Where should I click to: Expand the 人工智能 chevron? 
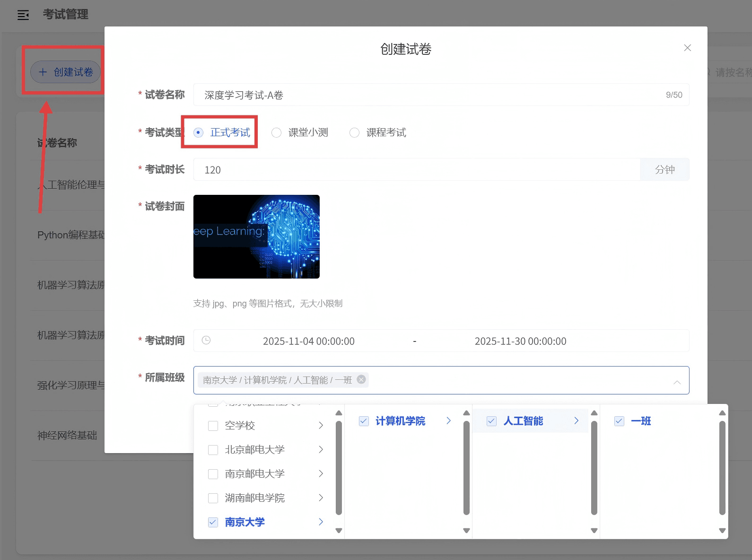point(576,420)
